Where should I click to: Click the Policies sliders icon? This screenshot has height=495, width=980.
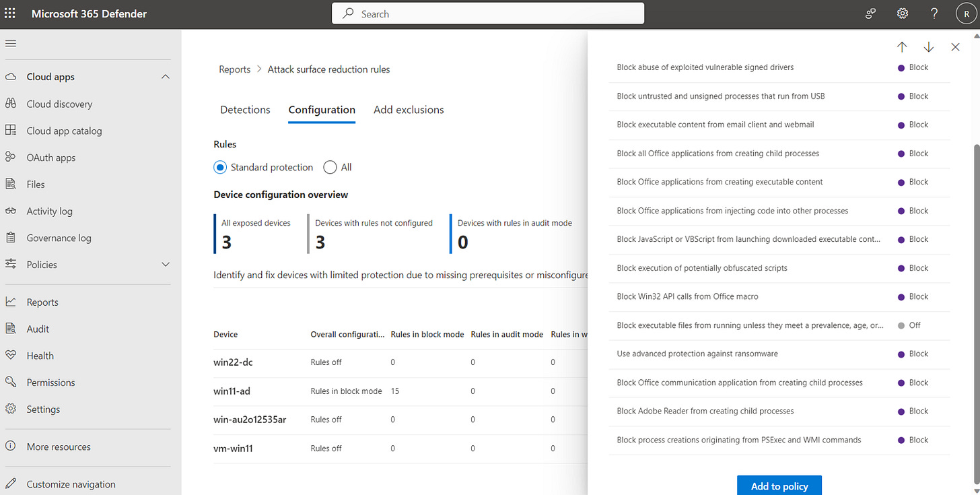(x=10, y=265)
